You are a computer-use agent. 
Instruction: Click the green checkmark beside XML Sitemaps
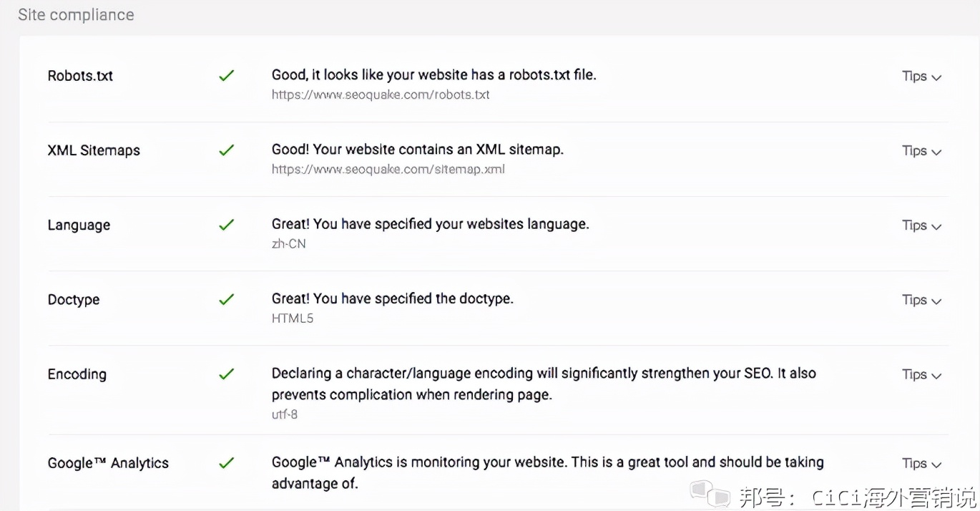[x=226, y=150]
